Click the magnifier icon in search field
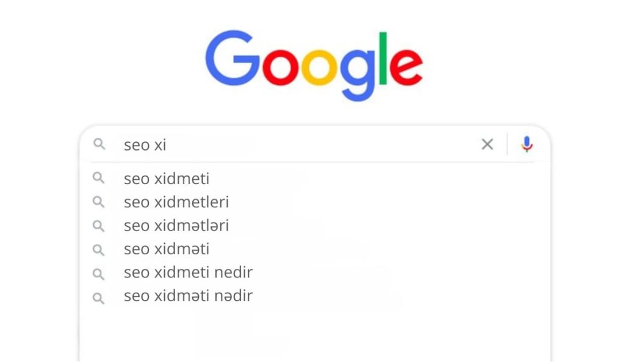This screenshot has width=625, height=364. 99,145
